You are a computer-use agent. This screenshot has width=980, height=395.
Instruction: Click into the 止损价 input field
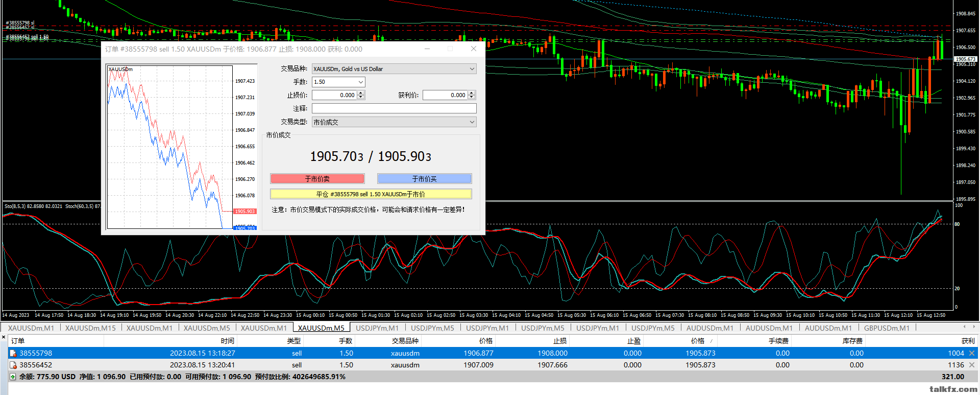pyautogui.click(x=335, y=95)
